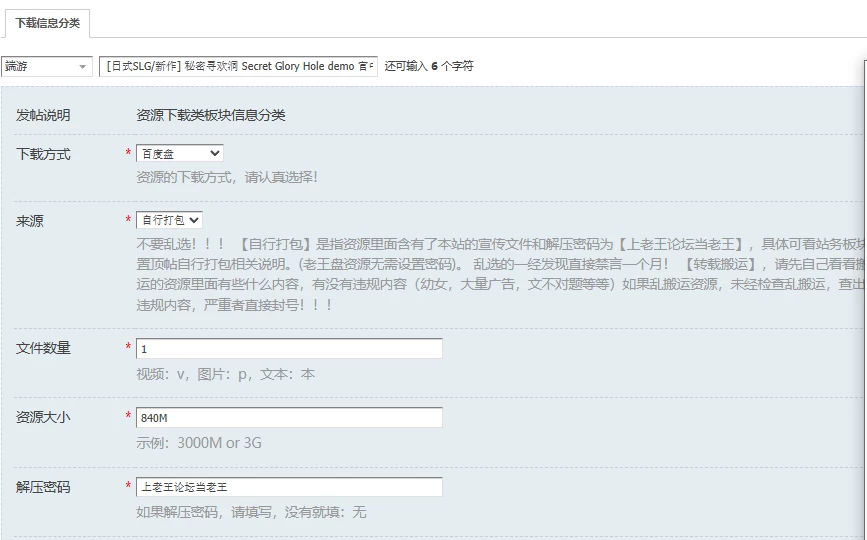867x540 pixels.
Task: Click hint text 如果解压密码，请填写
Action: point(251,512)
